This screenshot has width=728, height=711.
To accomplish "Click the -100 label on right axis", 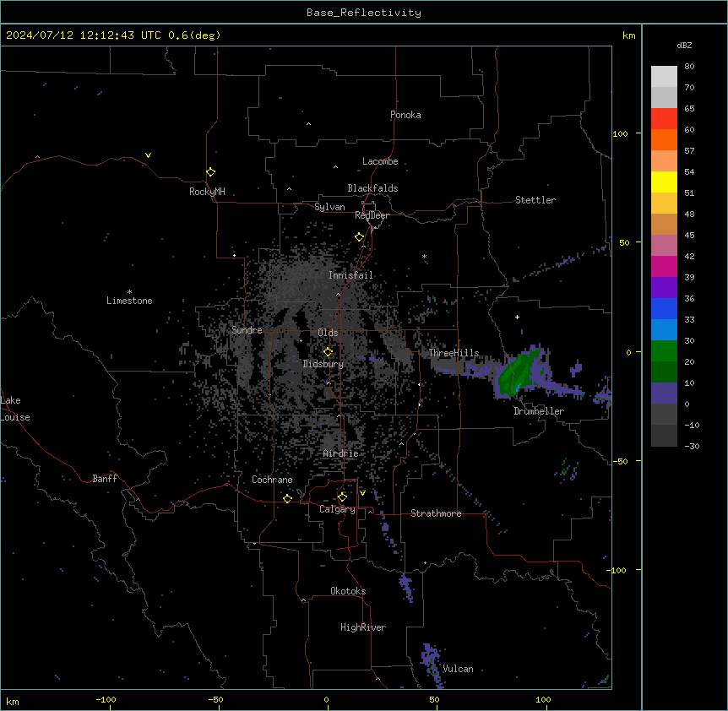I will (617, 570).
